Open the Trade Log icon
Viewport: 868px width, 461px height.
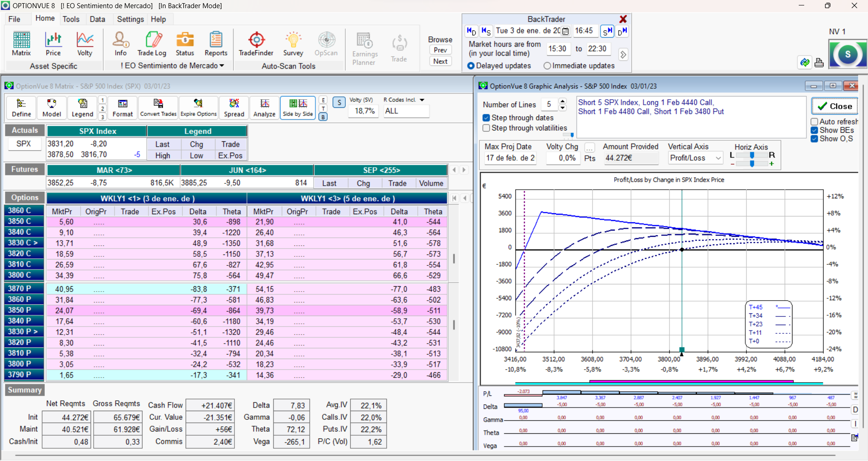pyautogui.click(x=152, y=44)
